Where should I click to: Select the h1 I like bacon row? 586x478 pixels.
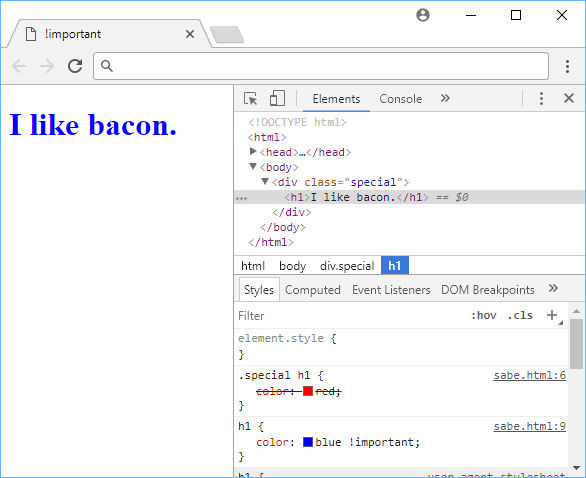[x=410, y=197]
